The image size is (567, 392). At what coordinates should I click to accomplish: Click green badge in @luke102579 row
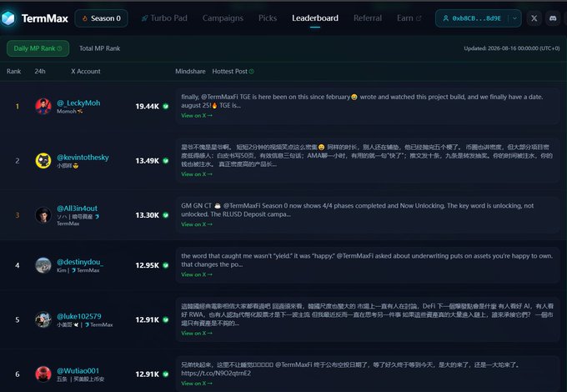tap(166, 319)
